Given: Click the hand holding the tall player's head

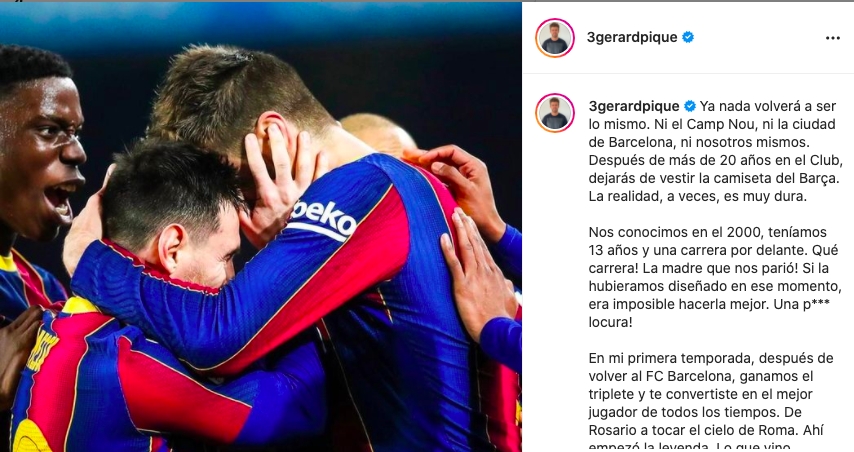Looking at the screenshot, I should tap(278, 174).
